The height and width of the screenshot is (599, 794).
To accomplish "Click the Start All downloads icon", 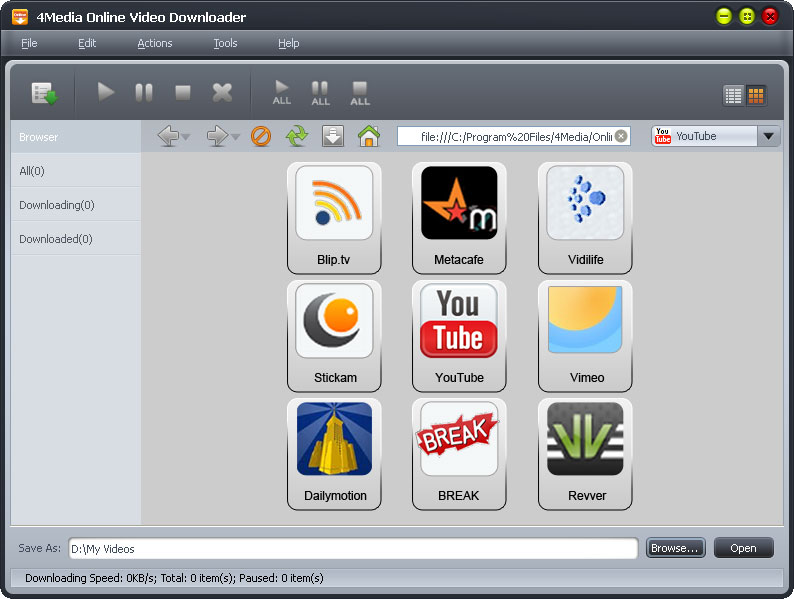I will click(282, 93).
